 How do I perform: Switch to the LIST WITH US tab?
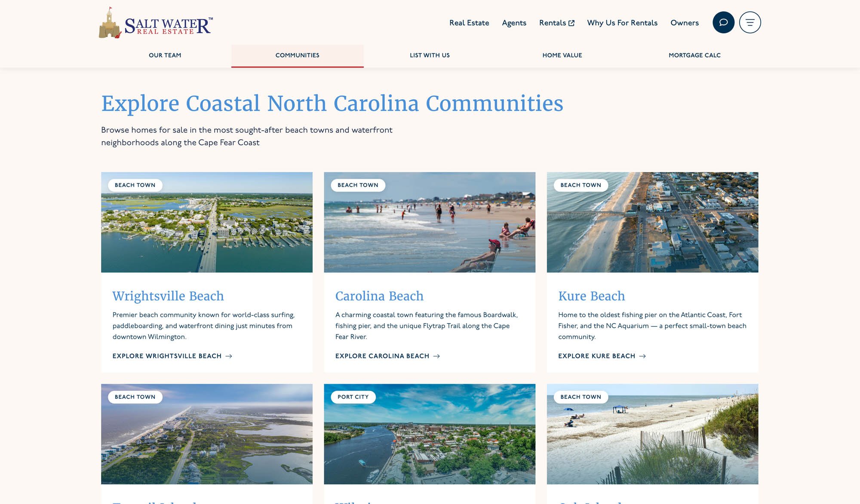tap(430, 55)
